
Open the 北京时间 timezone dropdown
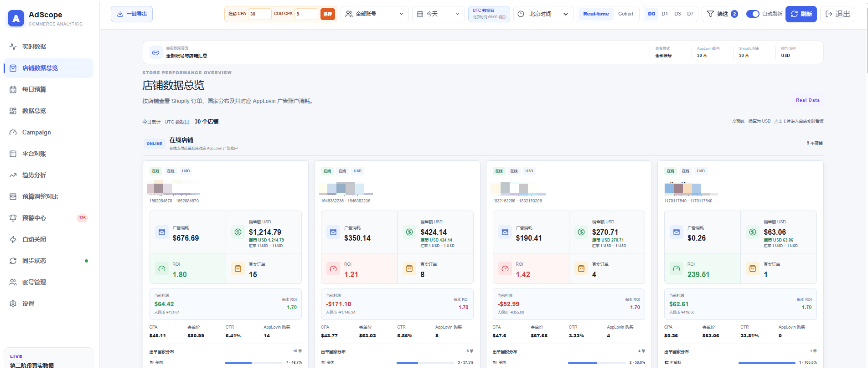[543, 14]
